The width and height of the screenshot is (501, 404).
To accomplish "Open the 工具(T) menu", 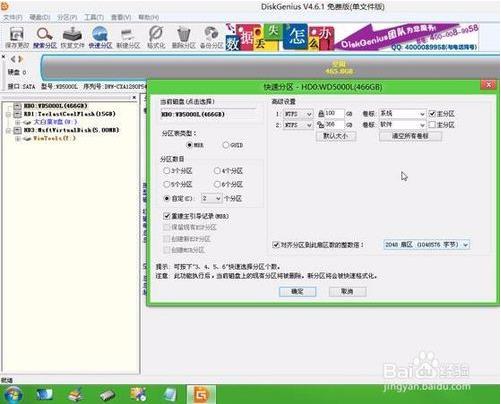I will point(94,17).
